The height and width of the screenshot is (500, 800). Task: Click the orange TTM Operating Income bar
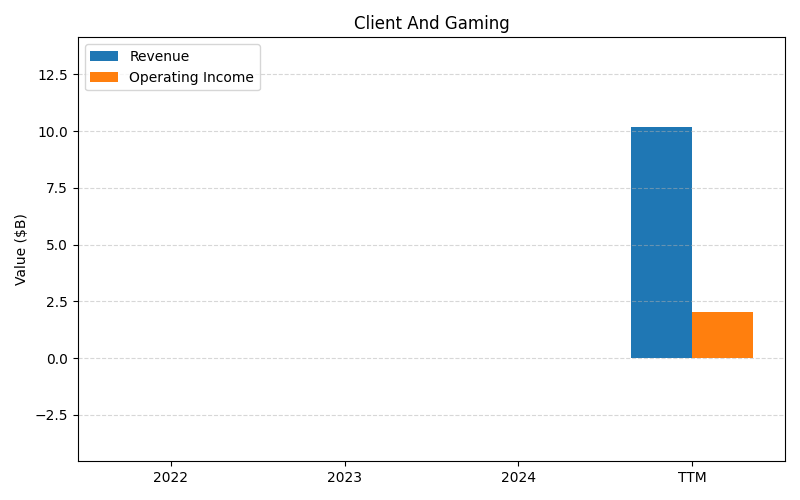tap(722, 335)
